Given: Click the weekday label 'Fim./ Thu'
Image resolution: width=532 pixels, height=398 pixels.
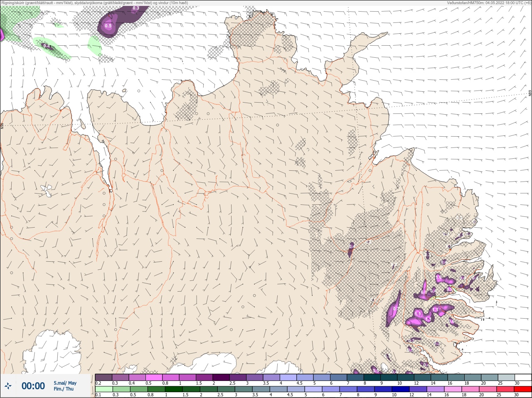Looking at the screenshot, I should (x=63, y=389).
